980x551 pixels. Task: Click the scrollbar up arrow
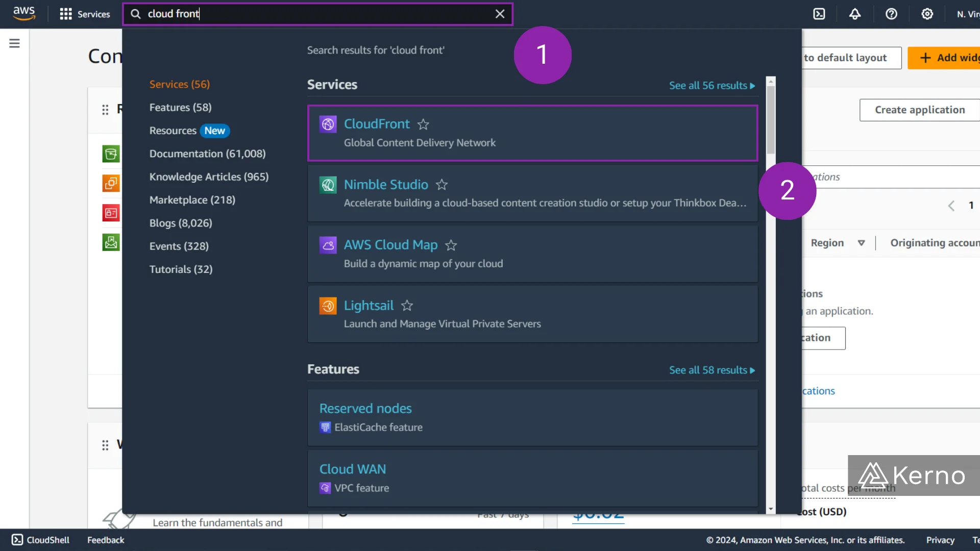[771, 81]
